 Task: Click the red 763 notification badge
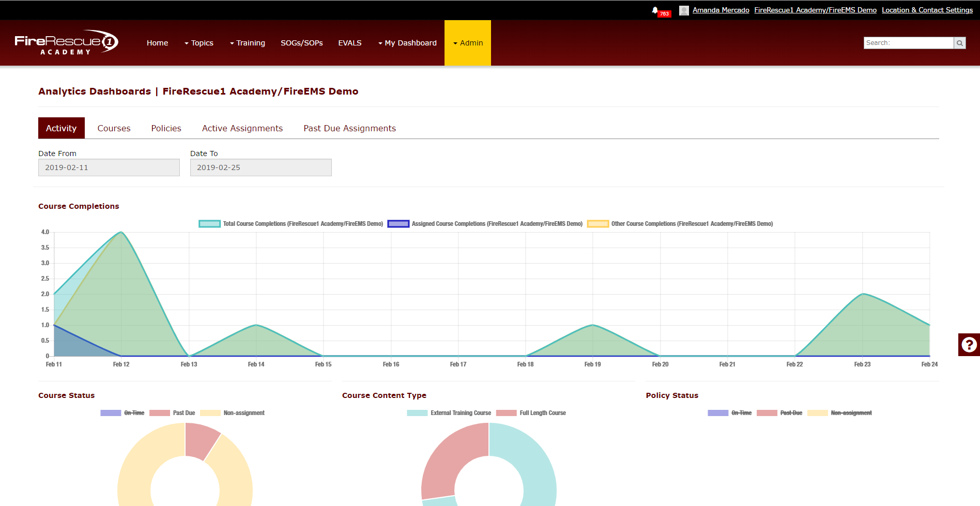(x=664, y=14)
